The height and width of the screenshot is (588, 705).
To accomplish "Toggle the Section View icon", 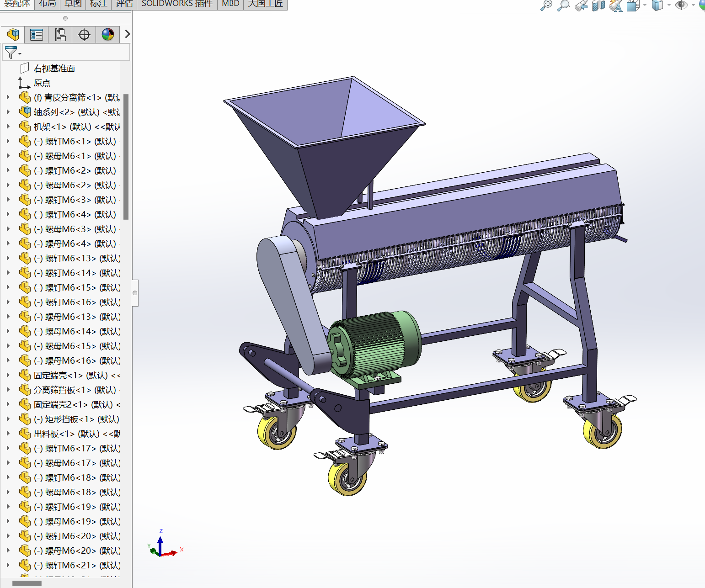I will (598, 5).
